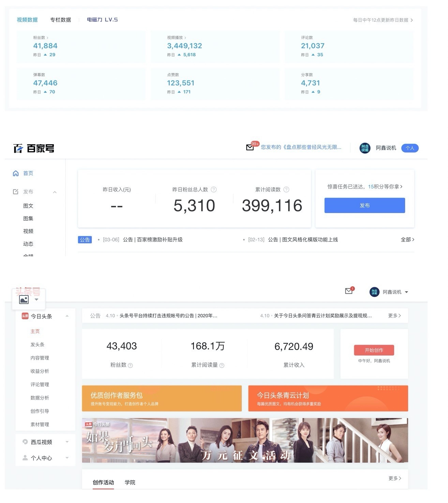Screen dimensions: 448x503
Task: Click the 6,720.49 累计收入 value
Action: [x=294, y=347]
